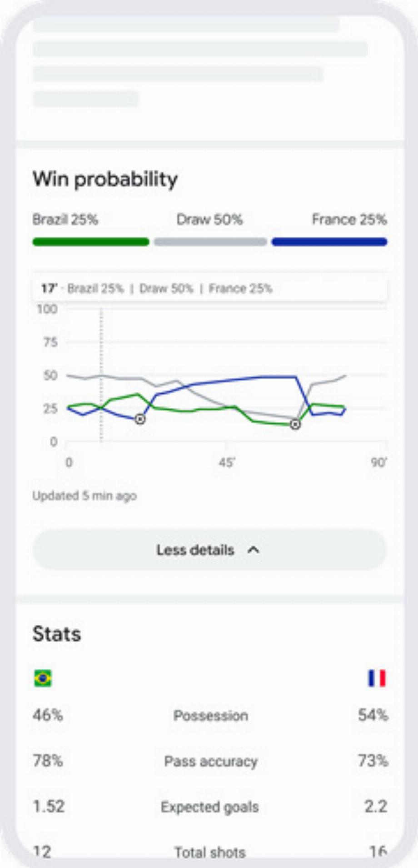Image resolution: width=418 pixels, height=868 pixels.
Task: Click the France 25% label
Action: (x=349, y=220)
